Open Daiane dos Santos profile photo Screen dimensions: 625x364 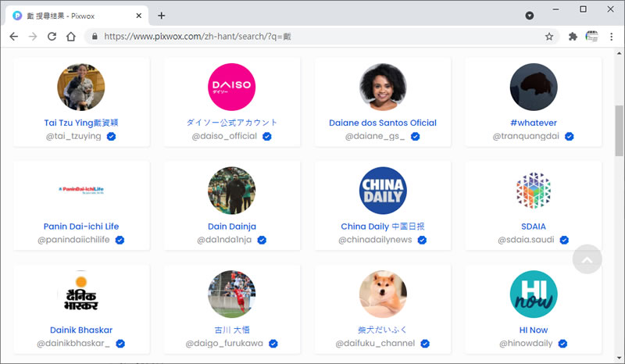383,87
